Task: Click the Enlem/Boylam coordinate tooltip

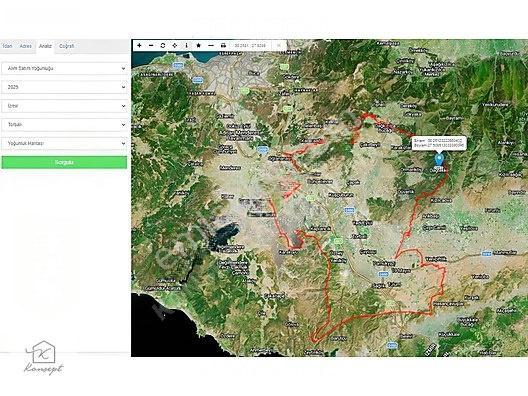Action: tap(439, 143)
